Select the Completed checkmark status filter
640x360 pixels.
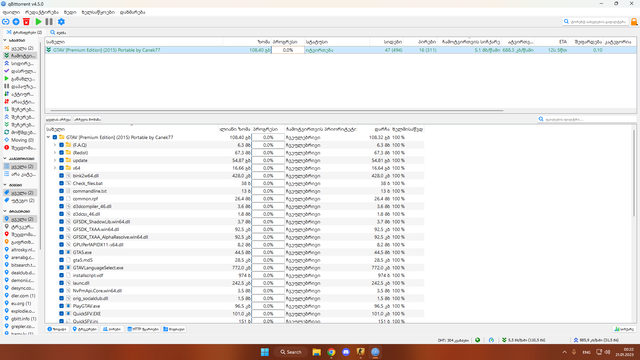(20, 71)
